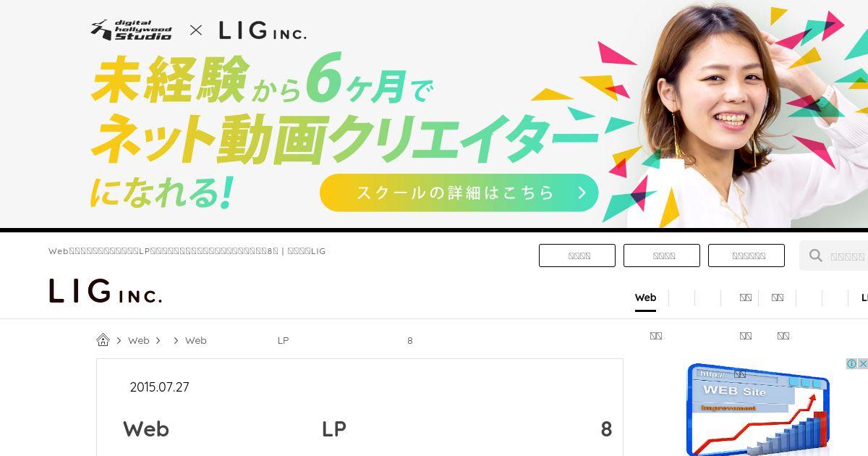
Task: Click the middle outlined header button
Action: 662,256
